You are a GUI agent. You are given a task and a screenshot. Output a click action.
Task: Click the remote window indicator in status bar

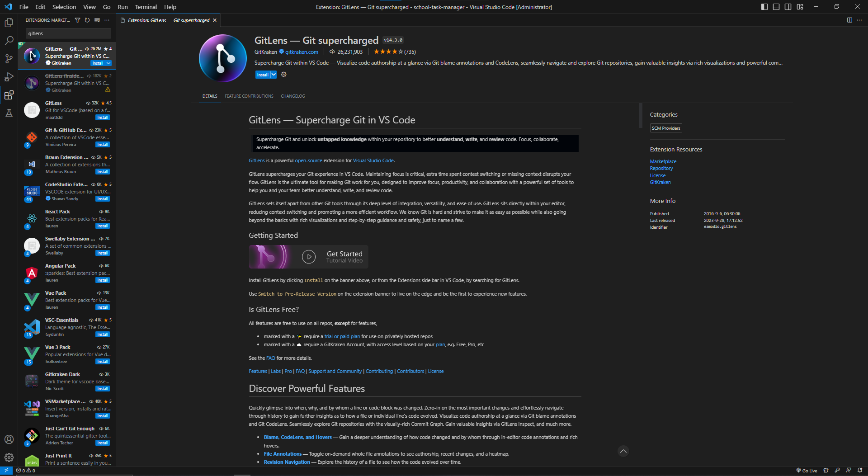6,471
